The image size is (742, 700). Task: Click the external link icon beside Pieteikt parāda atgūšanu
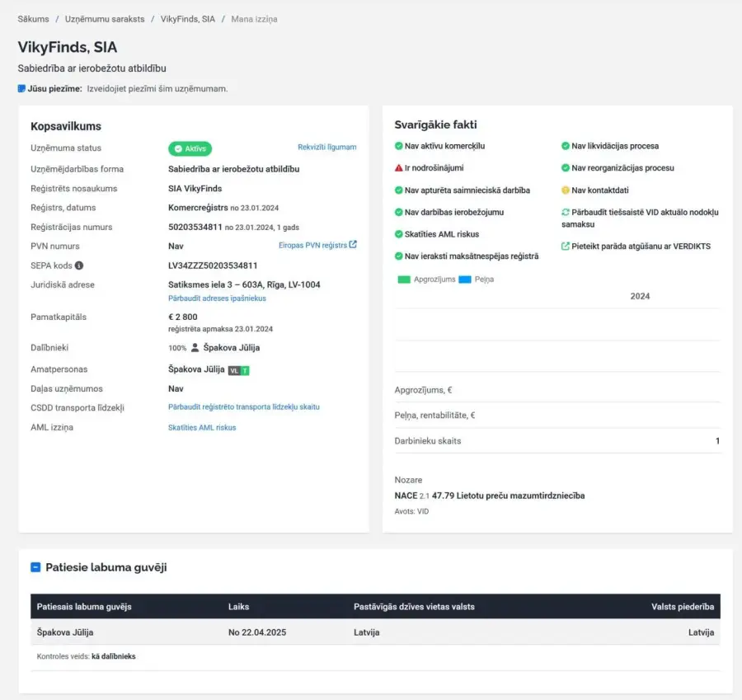tap(565, 246)
